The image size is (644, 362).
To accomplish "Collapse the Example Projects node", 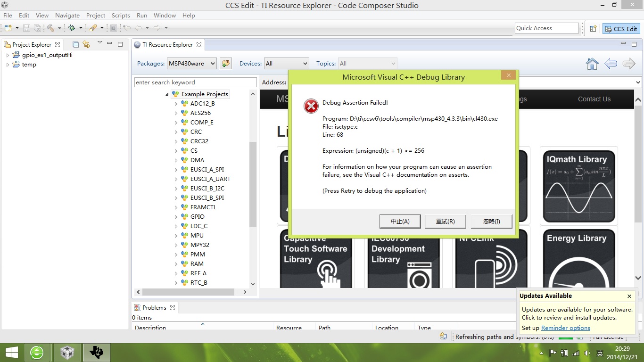I will (x=167, y=94).
